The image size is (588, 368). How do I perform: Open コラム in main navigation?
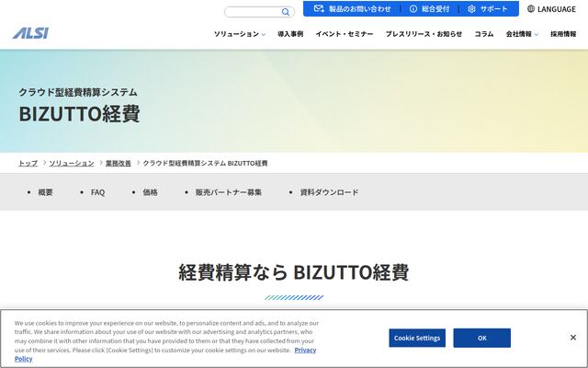(484, 34)
